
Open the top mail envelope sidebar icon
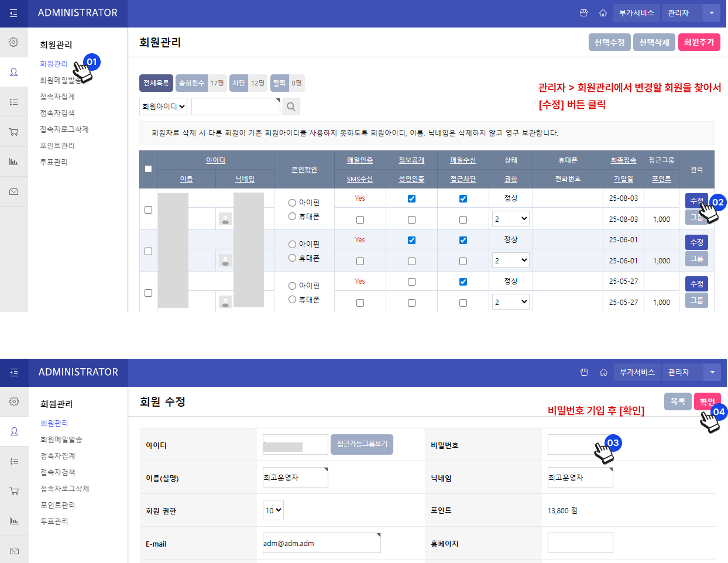tap(13, 191)
